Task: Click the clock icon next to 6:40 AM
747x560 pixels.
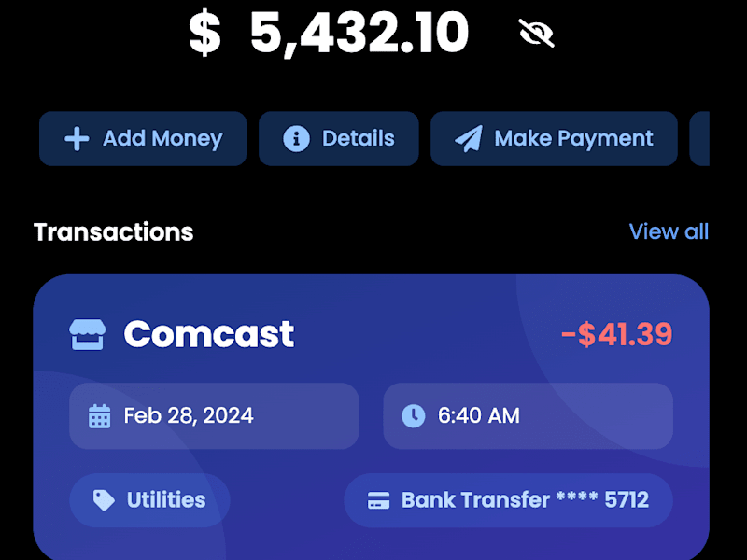Action: [x=413, y=415]
